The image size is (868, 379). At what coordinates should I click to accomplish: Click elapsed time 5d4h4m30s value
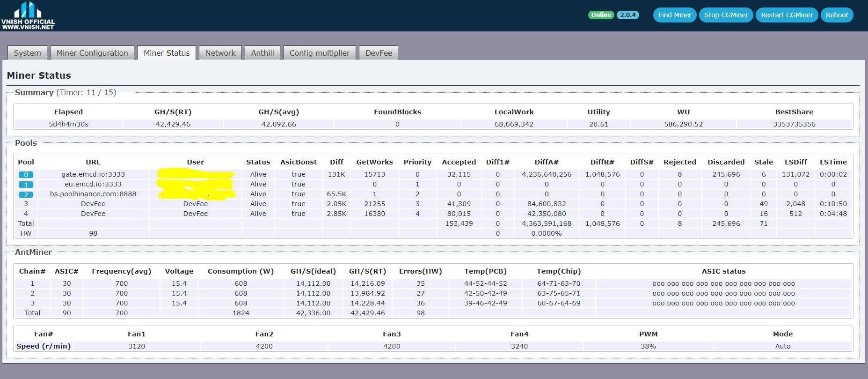68,124
